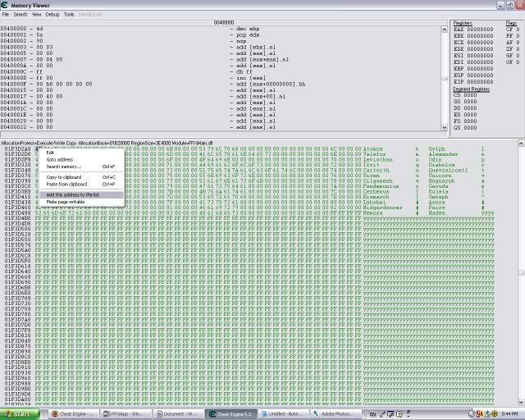Click the EBP register value
The width and height of the screenshot is (525, 420).
point(480,69)
